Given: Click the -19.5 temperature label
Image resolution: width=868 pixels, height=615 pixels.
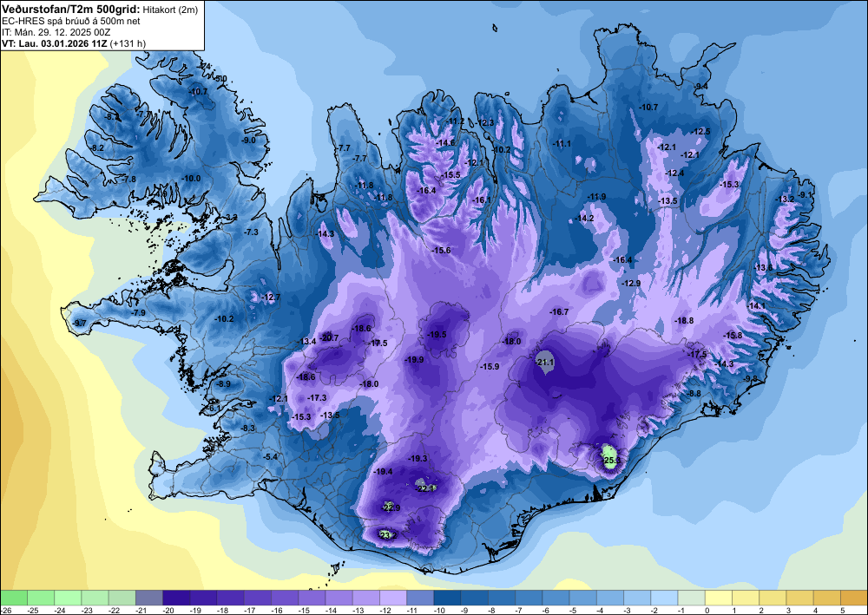Looking at the screenshot, I should tap(437, 335).
